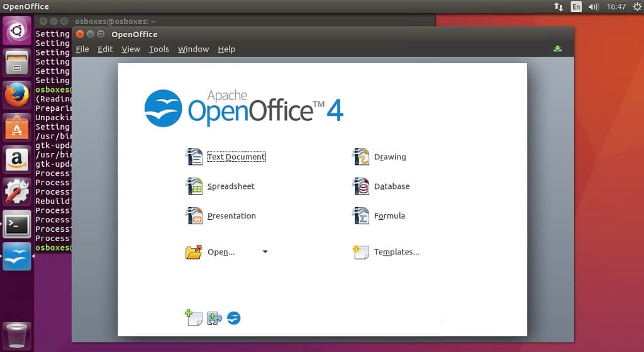Viewport: 644px width, 352px height.
Task: Open the Help menu
Action: 226,49
